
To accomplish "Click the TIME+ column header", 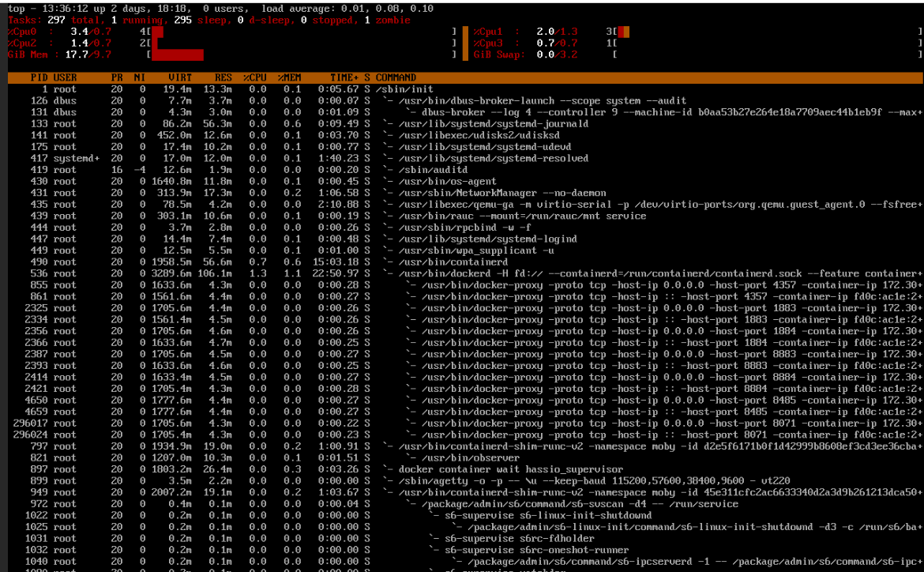I will (344, 77).
